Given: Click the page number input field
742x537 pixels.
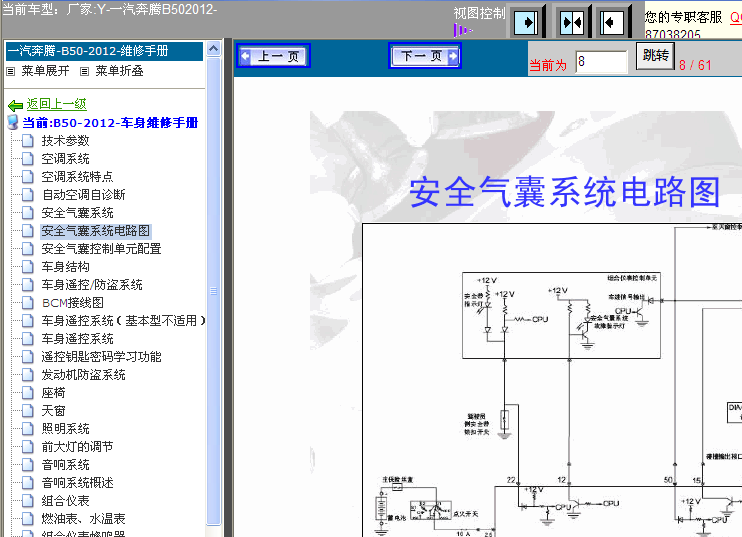Looking at the screenshot, I should 601,62.
